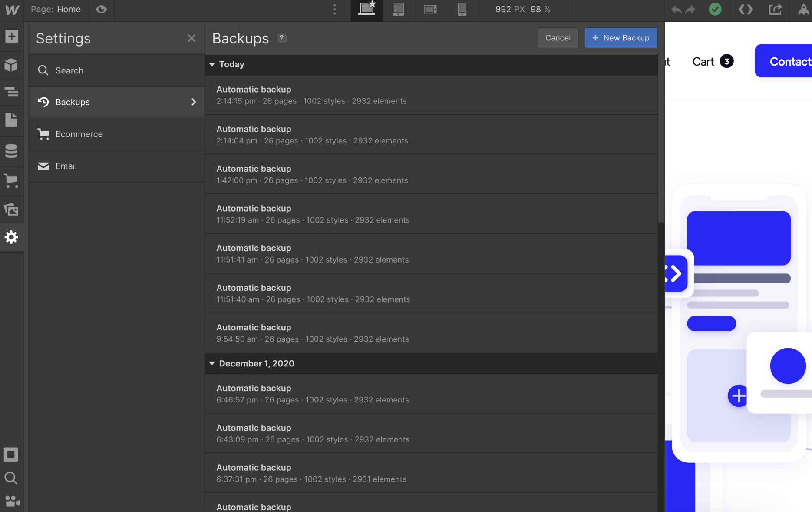812x512 pixels.
Task: Select the Ecommerce settings tab
Action: (x=79, y=134)
